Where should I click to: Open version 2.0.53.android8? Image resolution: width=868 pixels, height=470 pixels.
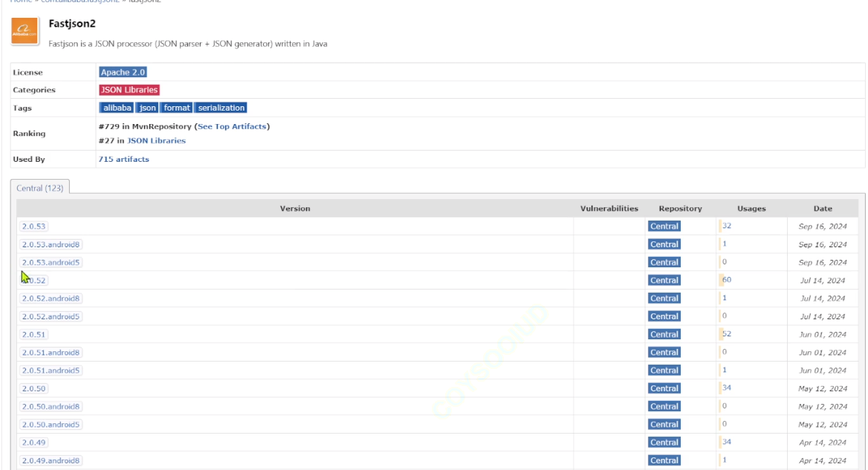tap(51, 244)
